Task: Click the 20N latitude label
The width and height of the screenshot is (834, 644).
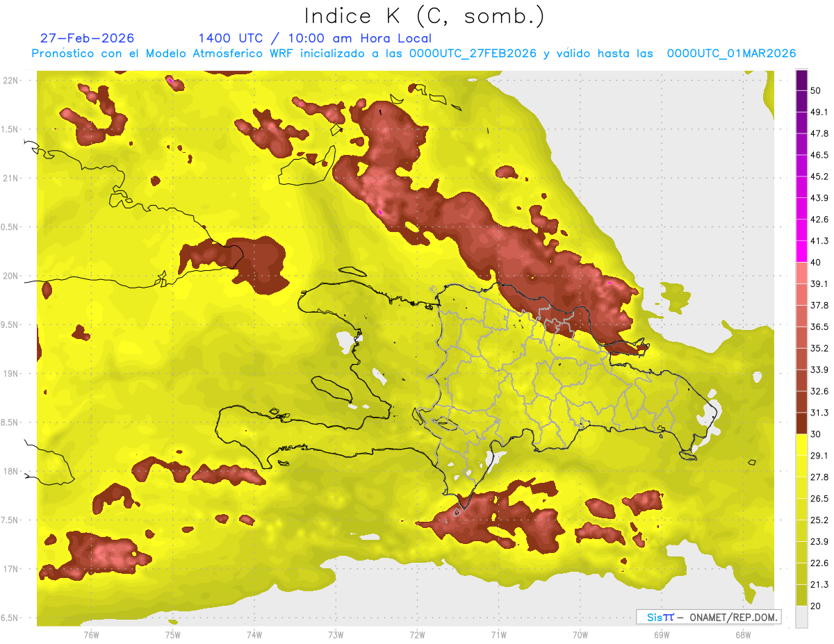Action: click(10, 276)
